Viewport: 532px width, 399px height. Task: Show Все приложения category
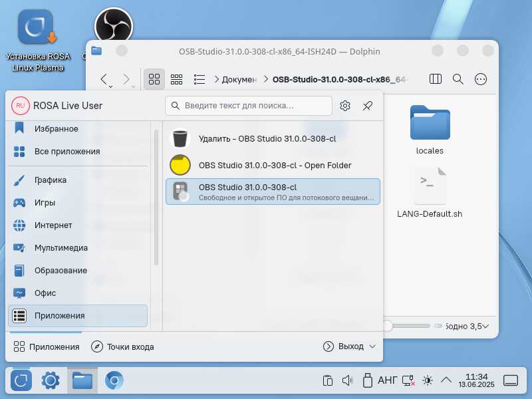click(x=78, y=152)
